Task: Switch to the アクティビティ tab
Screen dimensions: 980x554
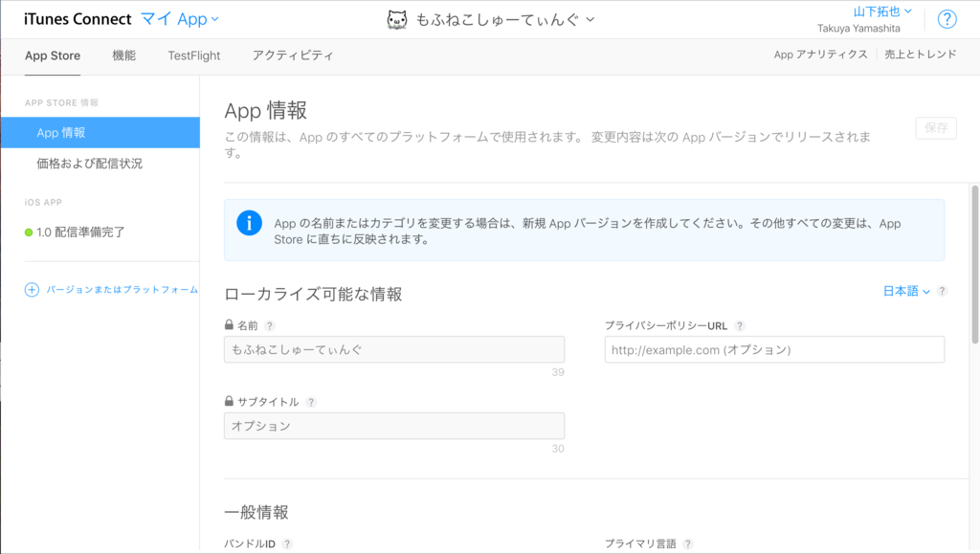Action: pos(293,55)
